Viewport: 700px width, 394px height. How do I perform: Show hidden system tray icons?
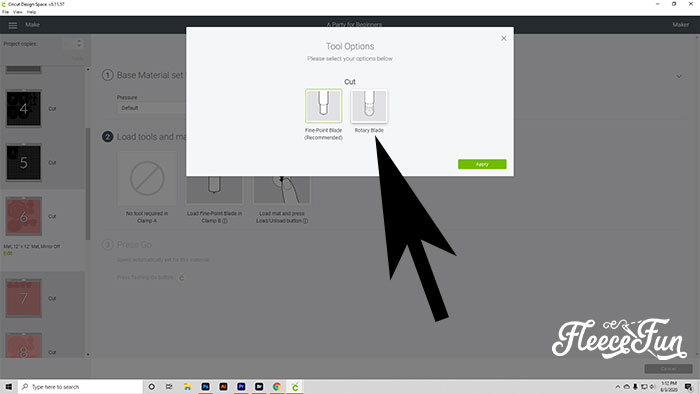point(618,387)
